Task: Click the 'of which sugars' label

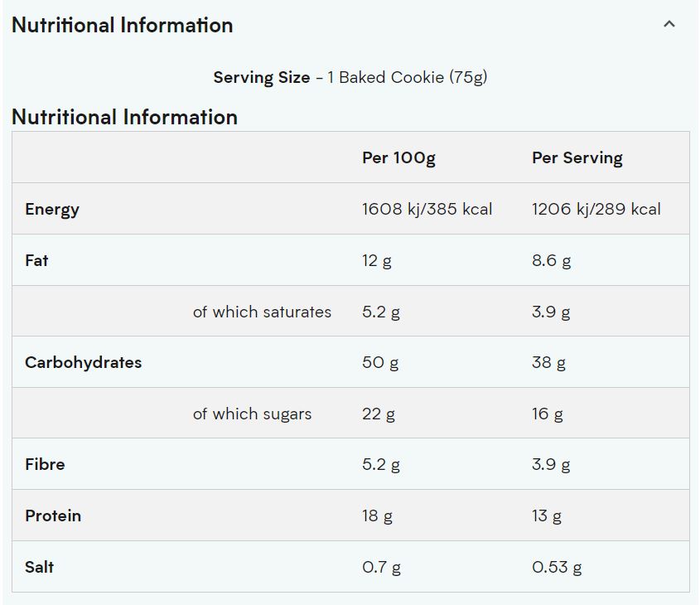Action: click(252, 414)
